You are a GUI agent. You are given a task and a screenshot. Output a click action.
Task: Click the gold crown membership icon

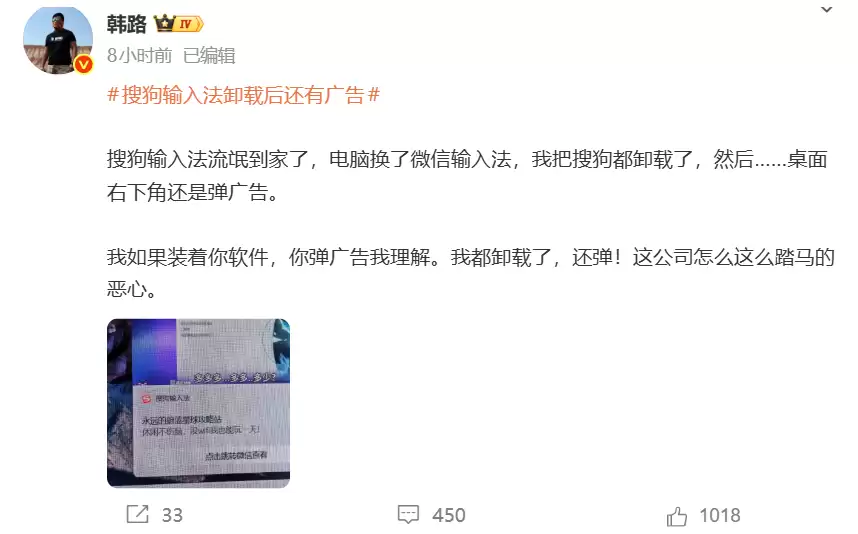tap(164, 24)
